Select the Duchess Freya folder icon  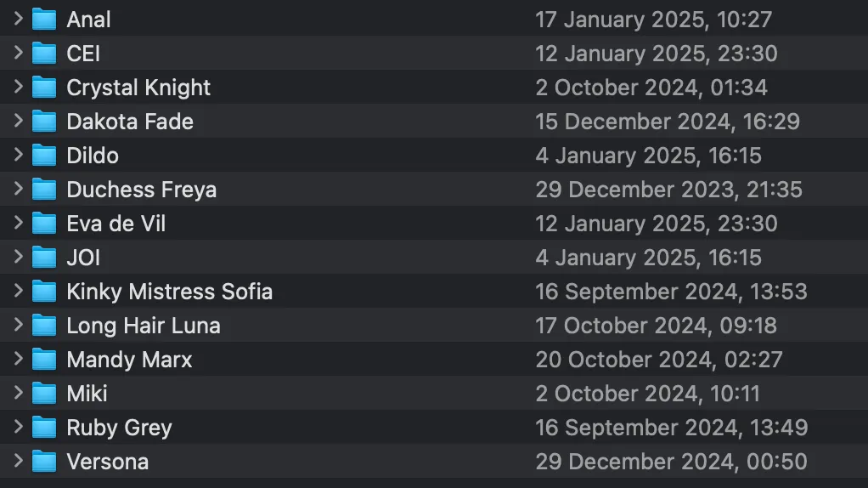pyautogui.click(x=44, y=190)
